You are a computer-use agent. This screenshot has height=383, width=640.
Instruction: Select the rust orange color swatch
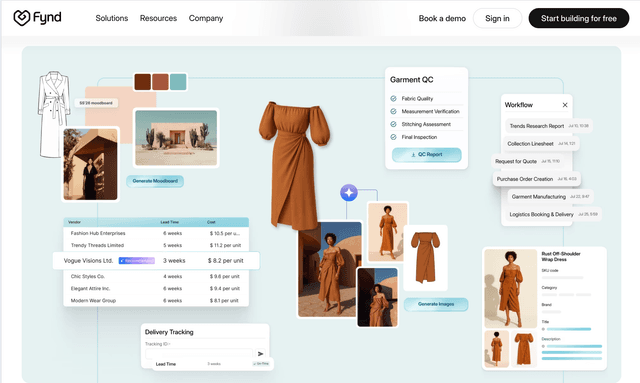160,82
